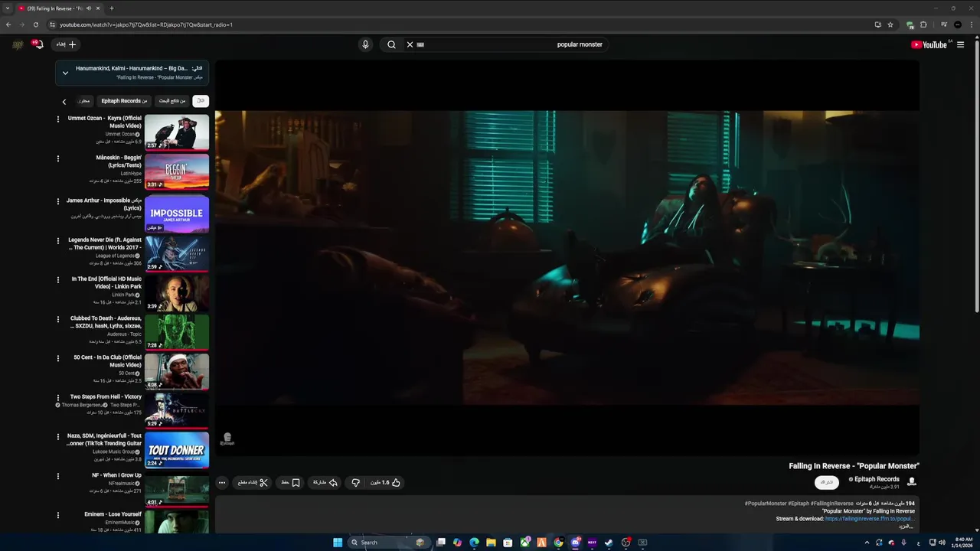Open the browser media controls icon
980x551 pixels.
point(944,24)
